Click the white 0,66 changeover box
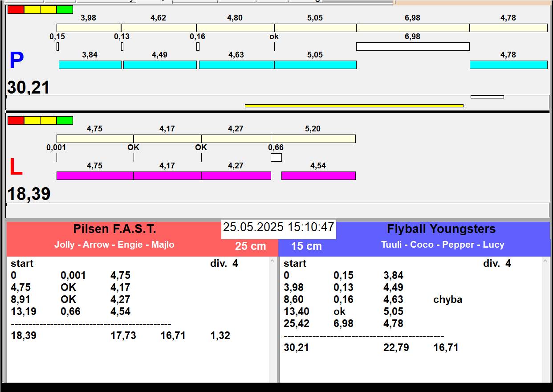Image resolution: width=553 pixels, height=392 pixels. (276, 157)
